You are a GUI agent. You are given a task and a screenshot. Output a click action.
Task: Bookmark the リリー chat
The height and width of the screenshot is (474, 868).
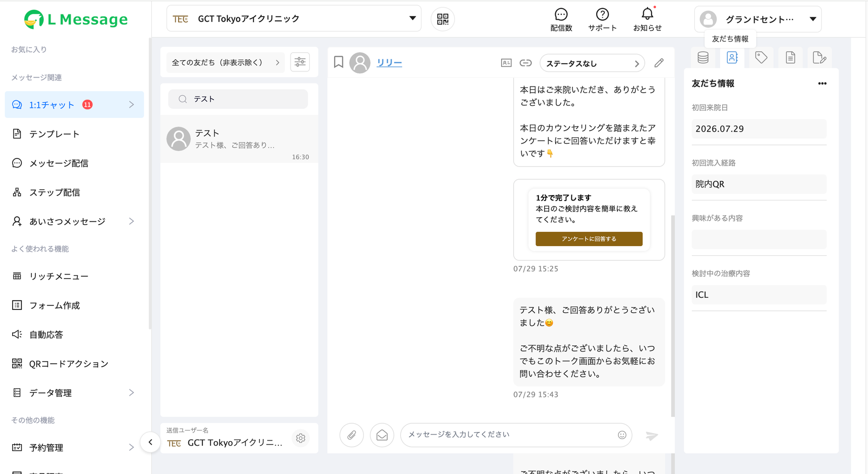click(x=339, y=62)
